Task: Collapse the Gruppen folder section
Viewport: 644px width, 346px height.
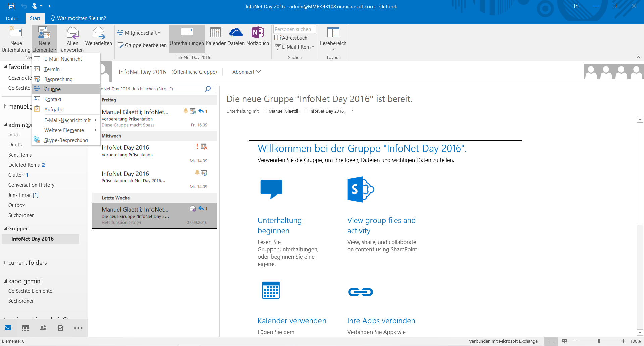Action: coord(5,229)
